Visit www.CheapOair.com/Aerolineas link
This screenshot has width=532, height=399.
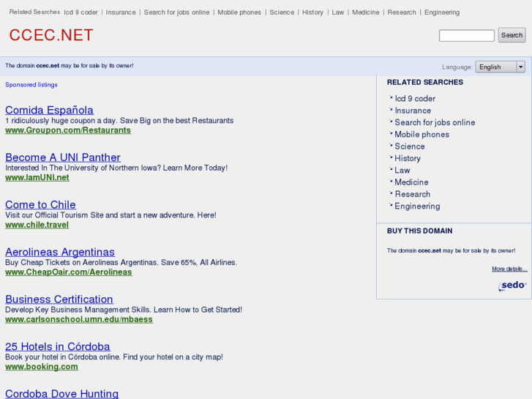[69, 272]
